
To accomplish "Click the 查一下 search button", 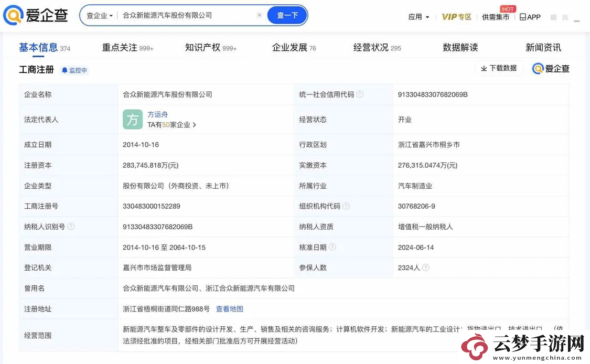I will 287,15.
